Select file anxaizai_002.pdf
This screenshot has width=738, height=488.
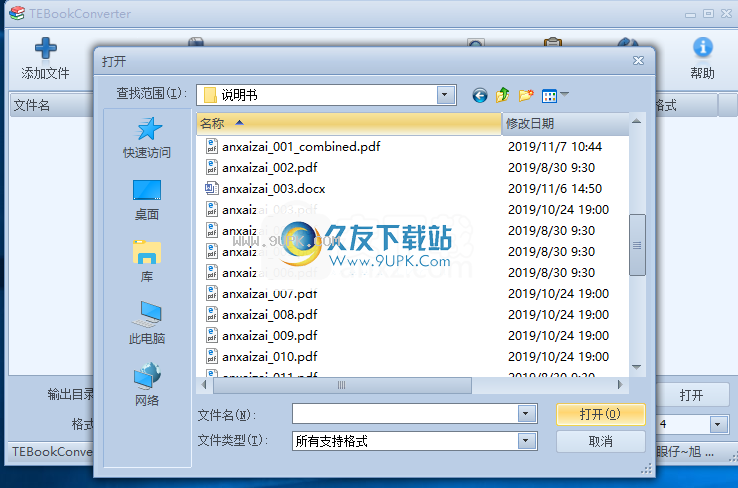[270, 168]
